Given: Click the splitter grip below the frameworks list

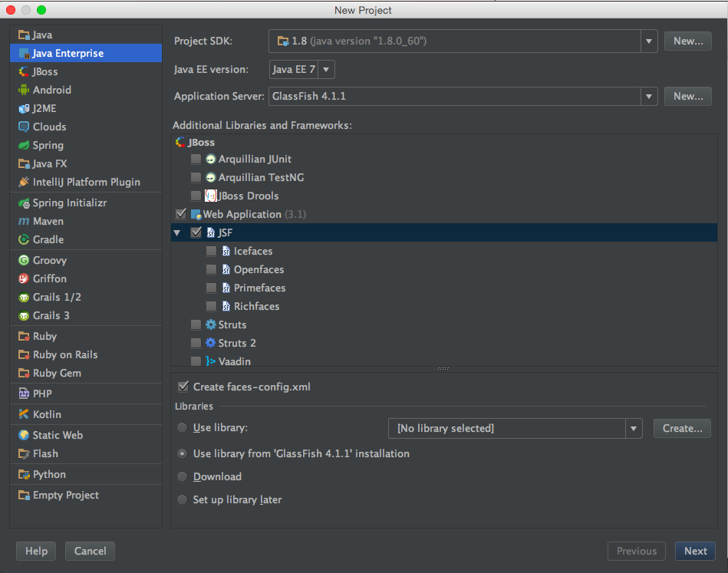Looking at the screenshot, I should click(443, 369).
